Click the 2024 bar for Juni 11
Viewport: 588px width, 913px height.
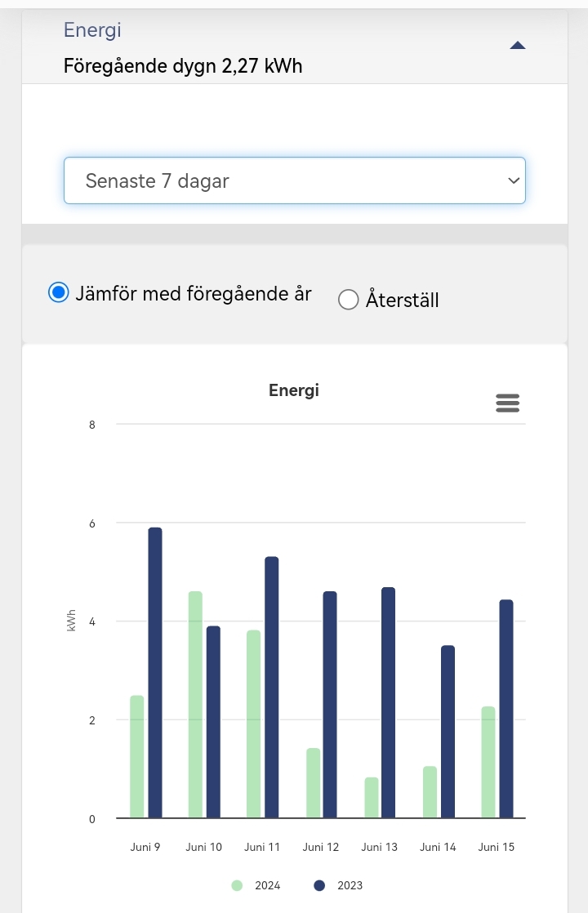[x=254, y=724]
